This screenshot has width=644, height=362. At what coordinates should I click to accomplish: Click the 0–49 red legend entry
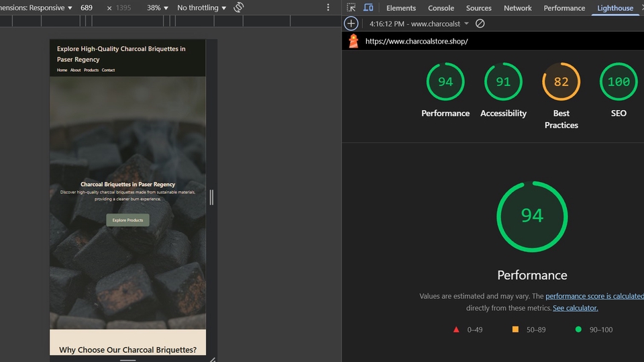468,330
